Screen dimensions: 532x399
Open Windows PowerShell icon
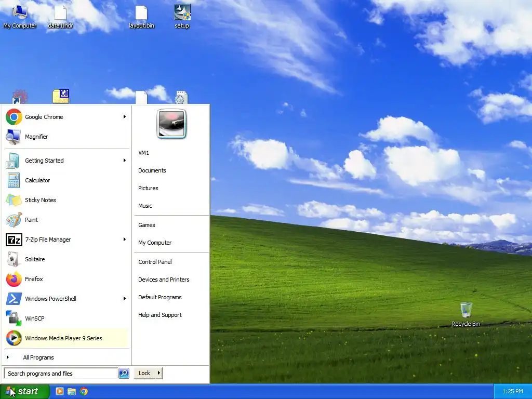14,299
